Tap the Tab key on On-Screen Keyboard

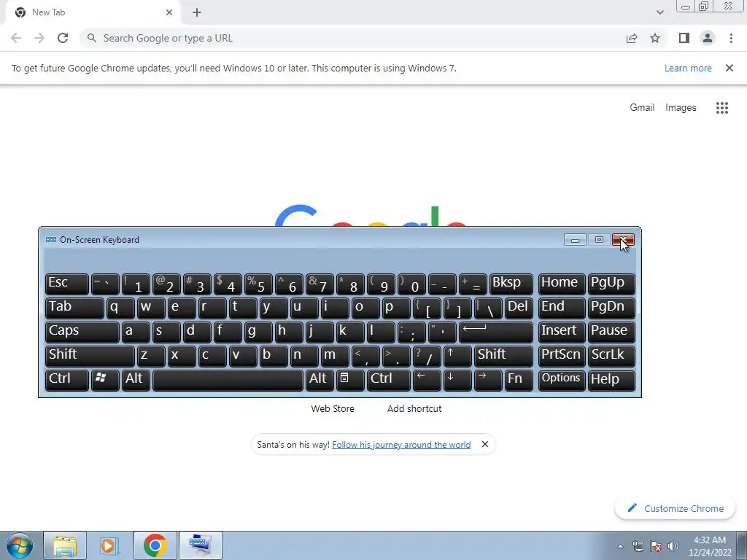(x=74, y=308)
